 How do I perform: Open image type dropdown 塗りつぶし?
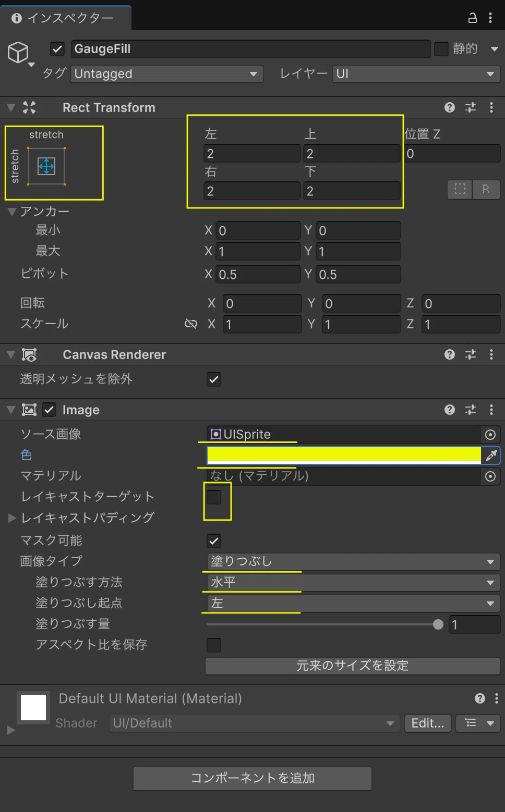(x=353, y=562)
